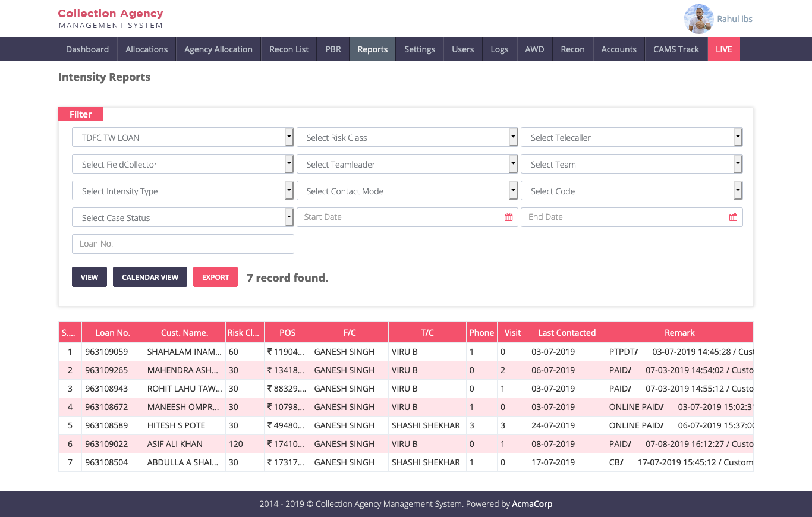
Task: Click the CALENDAR VIEW button
Action: [150, 278]
